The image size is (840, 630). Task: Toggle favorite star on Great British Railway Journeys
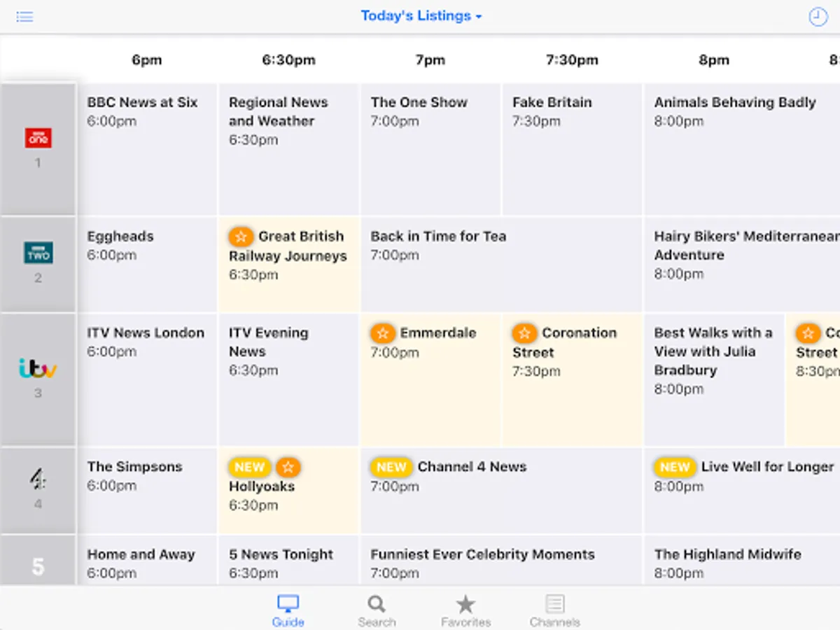(241, 237)
